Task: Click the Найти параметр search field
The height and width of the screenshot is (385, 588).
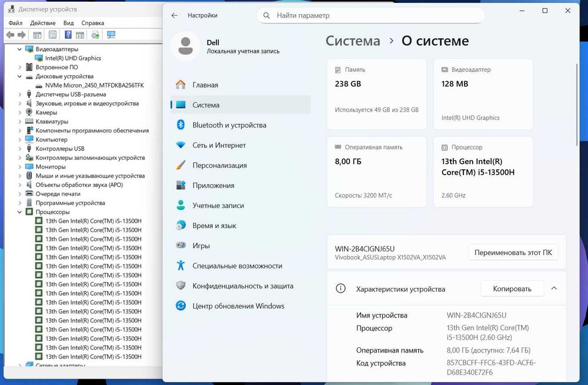Action: tap(371, 15)
